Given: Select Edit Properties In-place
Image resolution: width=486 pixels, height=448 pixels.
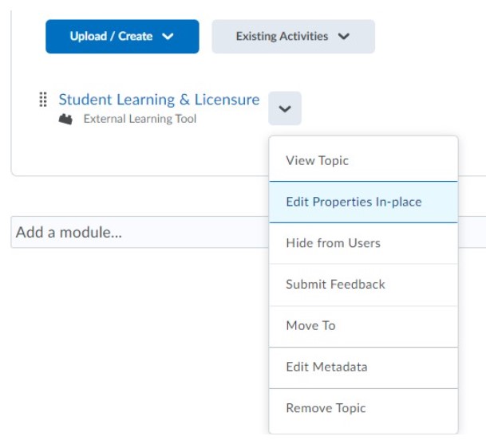Looking at the screenshot, I should tap(364, 202).
